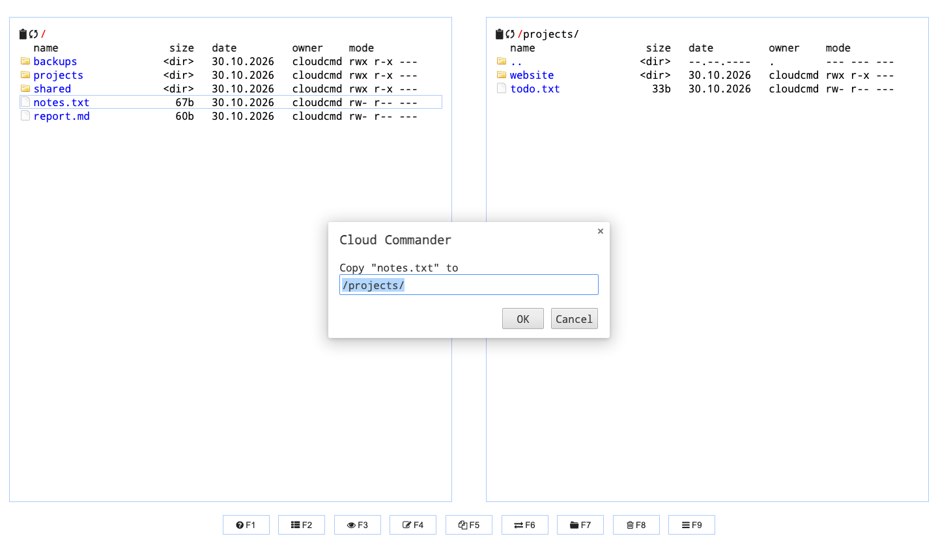
Task: Sort left panel by date header
Action: (x=224, y=48)
